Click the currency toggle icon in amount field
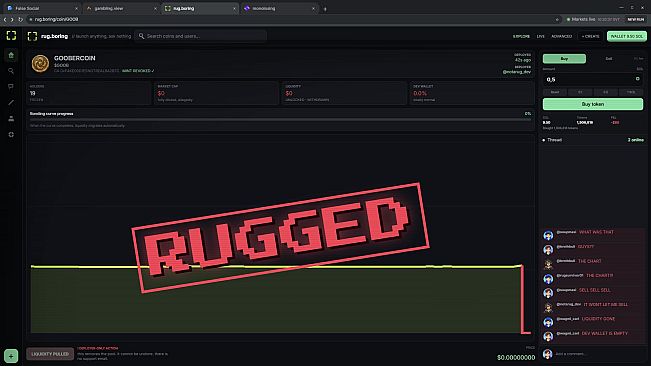This screenshot has width=651, height=366. coord(637,79)
